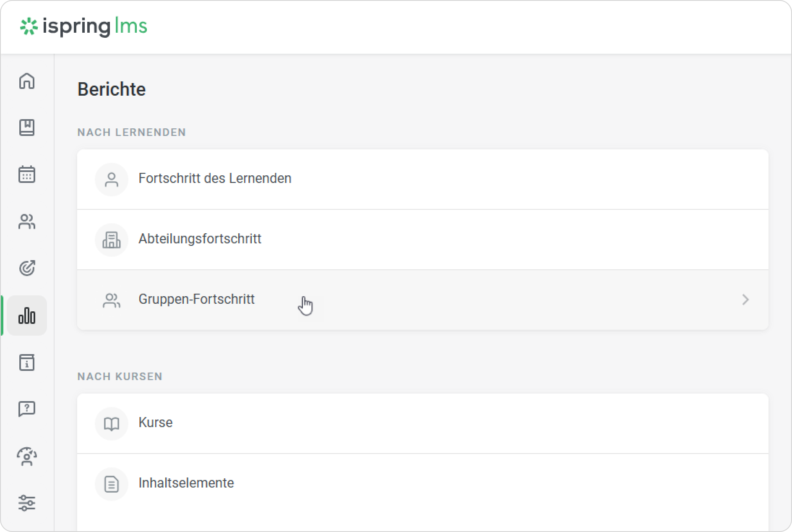The image size is (792, 532).
Task: Open the bookmarked book icon in sidebar
Action: click(27, 128)
